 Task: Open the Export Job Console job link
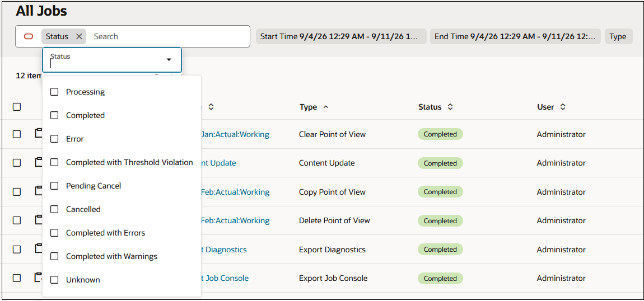click(x=225, y=278)
